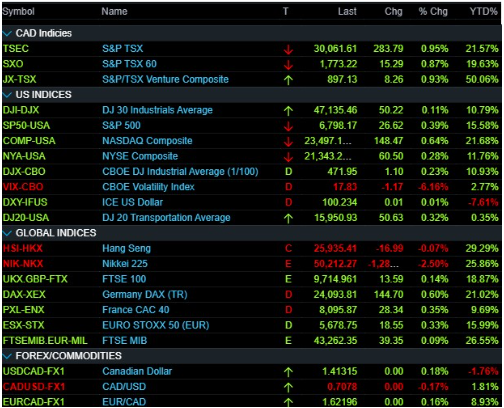Collapse the CAD Indicies group
The width and height of the screenshot is (504, 408).
(7, 33)
